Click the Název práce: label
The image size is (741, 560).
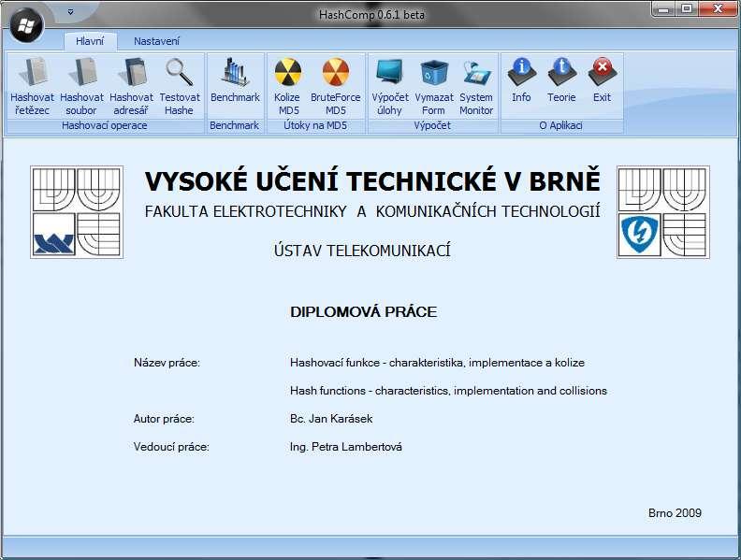coord(167,363)
